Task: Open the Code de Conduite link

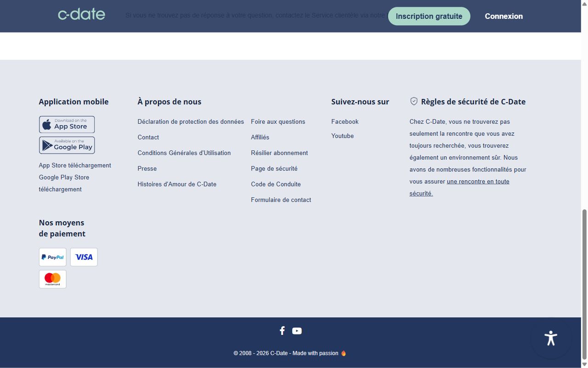Action: click(276, 184)
